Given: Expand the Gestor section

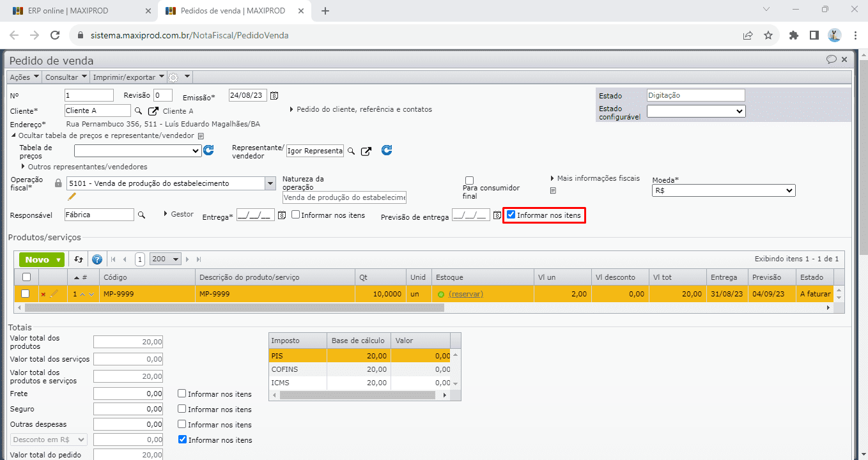Looking at the screenshot, I should [179, 215].
